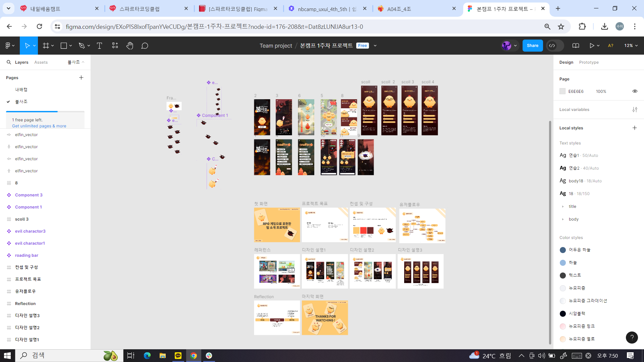Select the Frame tool
This screenshot has width=644, height=362.
(x=46, y=46)
